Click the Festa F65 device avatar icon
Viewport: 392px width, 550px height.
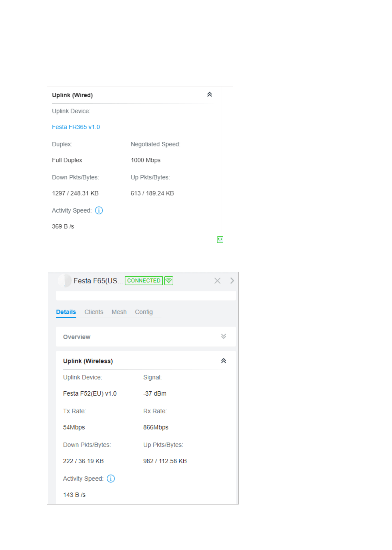(x=64, y=281)
